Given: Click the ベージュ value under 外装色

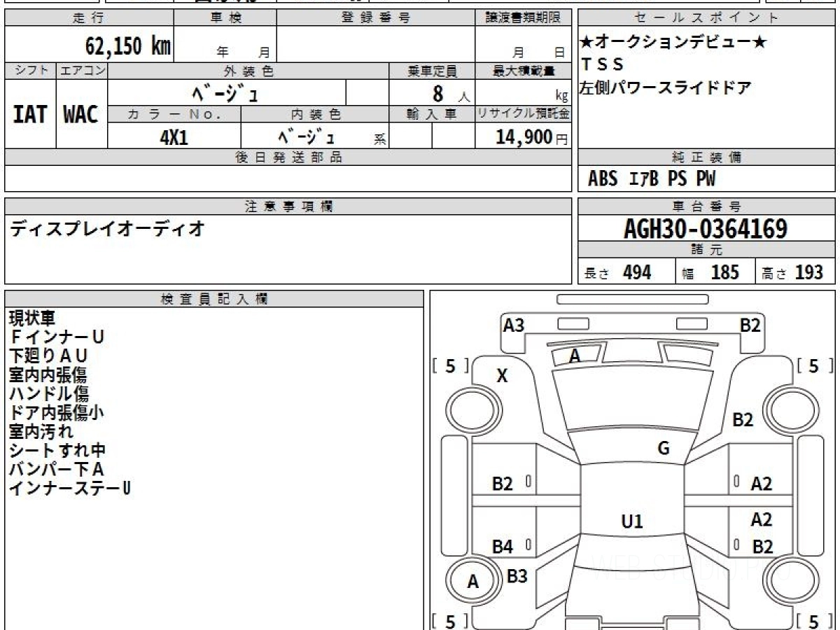Looking at the screenshot, I should (x=226, y=92).
